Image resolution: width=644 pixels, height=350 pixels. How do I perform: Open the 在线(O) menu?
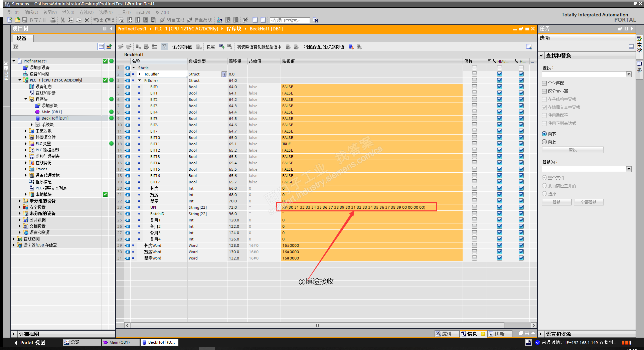tap(87, 12)
